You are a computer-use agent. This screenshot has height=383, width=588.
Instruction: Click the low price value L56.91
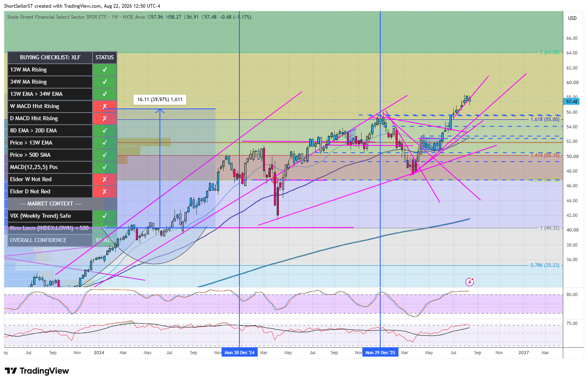(192, 17)
